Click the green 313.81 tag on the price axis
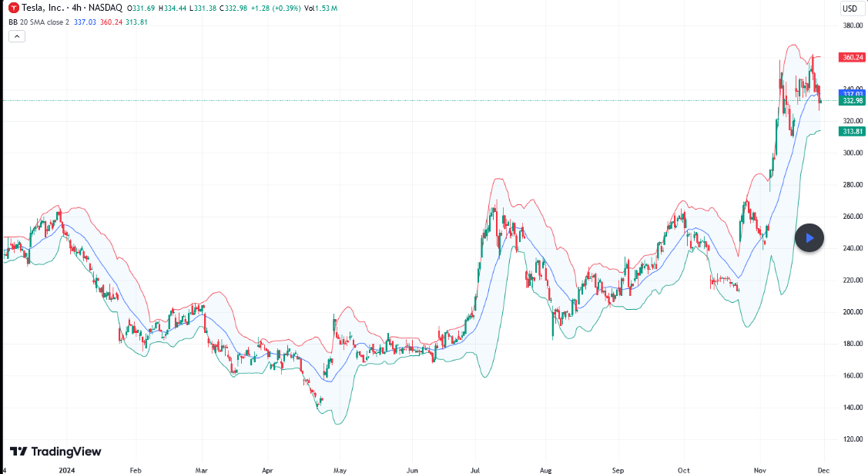Image resolution: width=868 pixels, height=474 pixels. pos(852,131)
